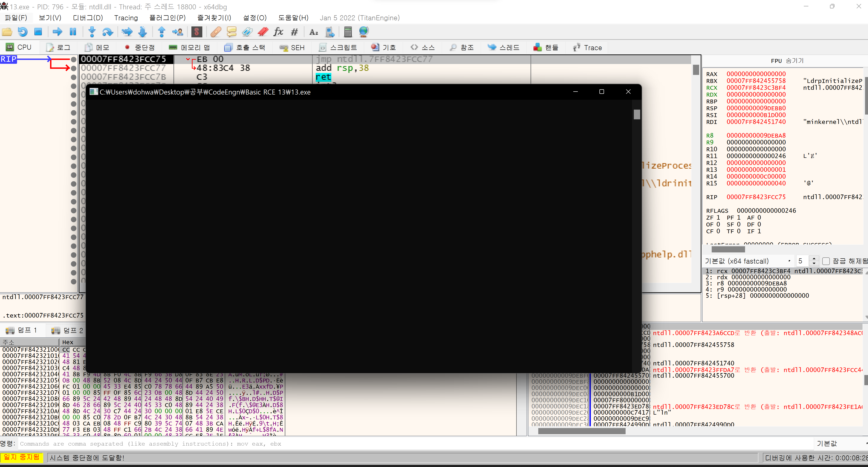Search strings with the Az icon

[x=314, y=32]
